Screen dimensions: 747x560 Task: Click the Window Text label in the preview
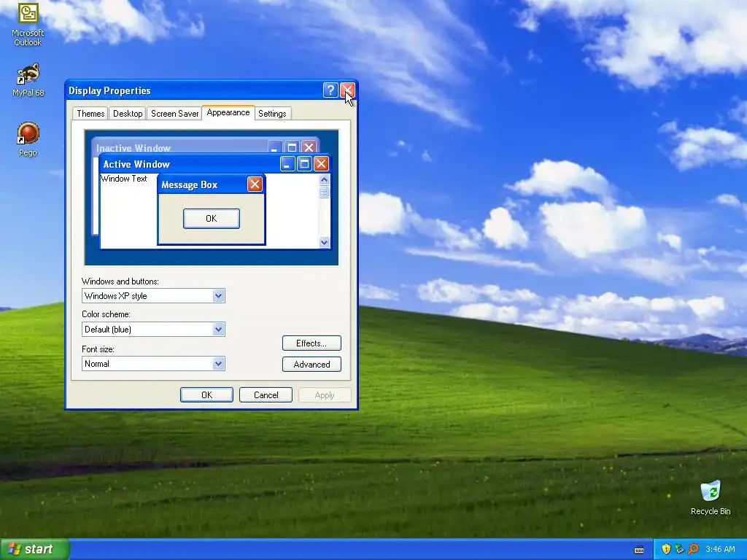pyautogui.click(x=124, y=179)
